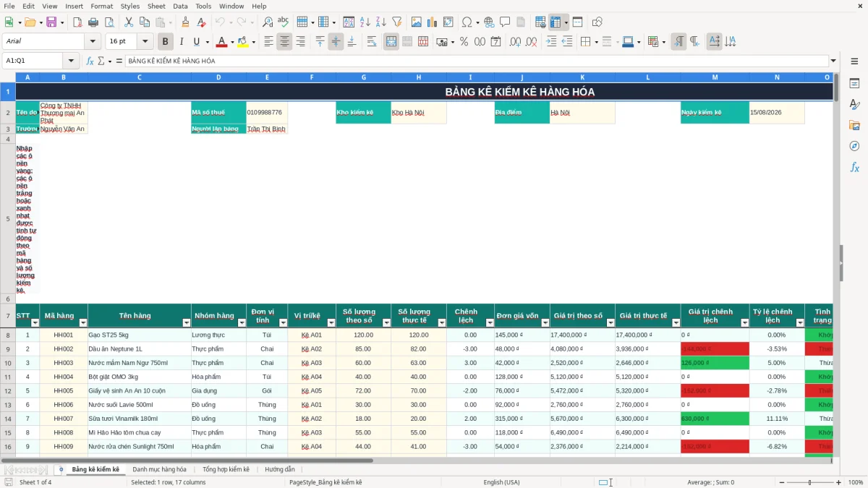Switch to Tổng hợp kiểm kê sheet tab
Image resolution: width=868 pixels, height=488 pixels.
coord(226,470)
